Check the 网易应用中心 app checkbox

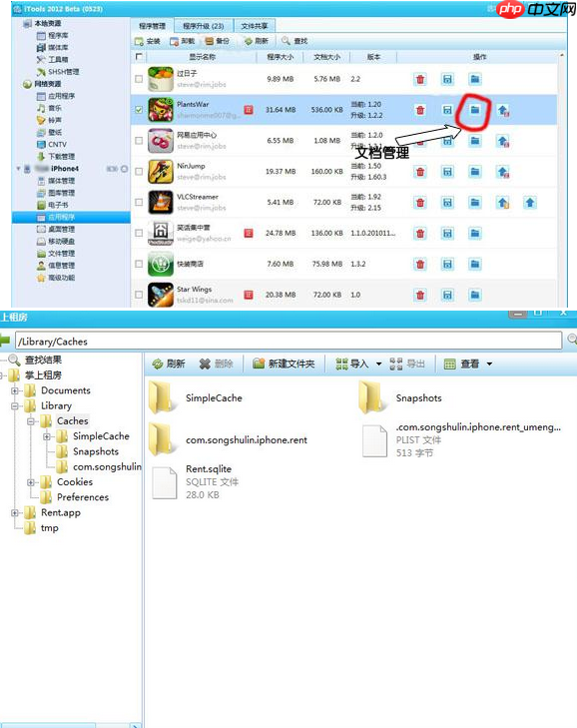pyautogui.click(x=139, y=140)
